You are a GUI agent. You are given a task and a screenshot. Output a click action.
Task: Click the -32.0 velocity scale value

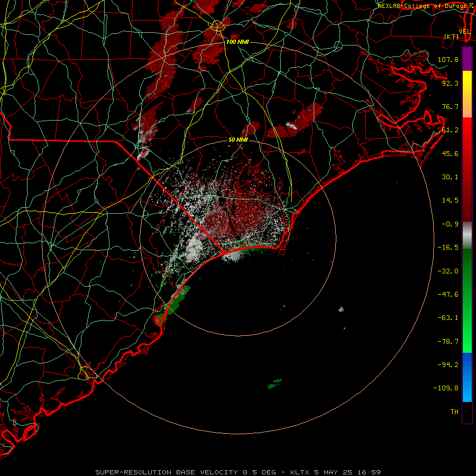click(x=448, y=271)
